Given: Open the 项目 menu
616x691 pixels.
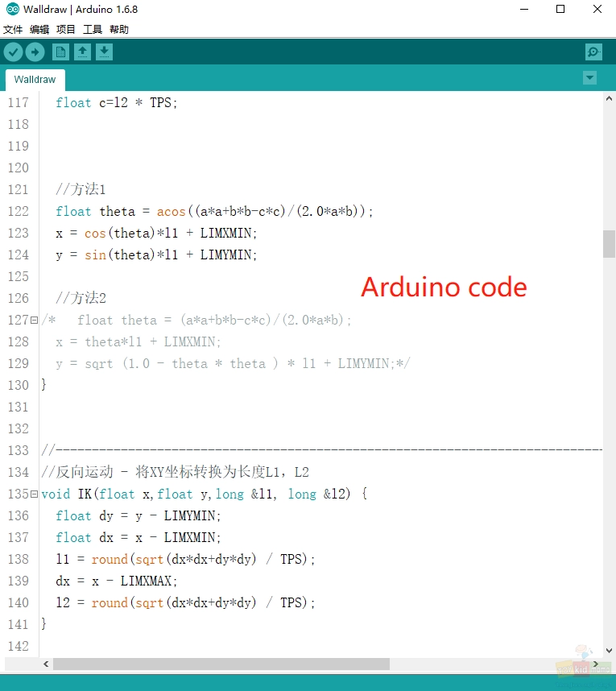Looking at the screenshot, I should coord(66,30).
